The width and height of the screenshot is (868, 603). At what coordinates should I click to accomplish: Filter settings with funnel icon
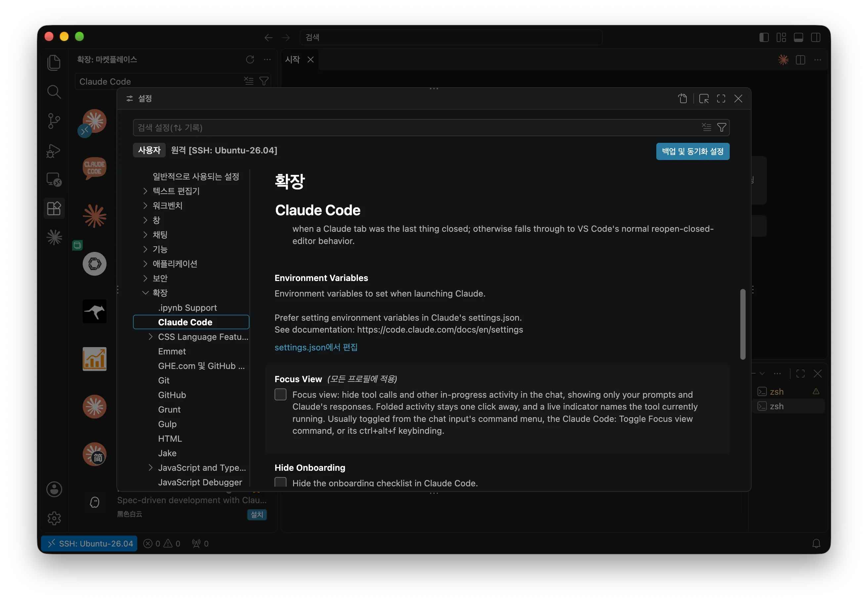(x=722, y=127)
